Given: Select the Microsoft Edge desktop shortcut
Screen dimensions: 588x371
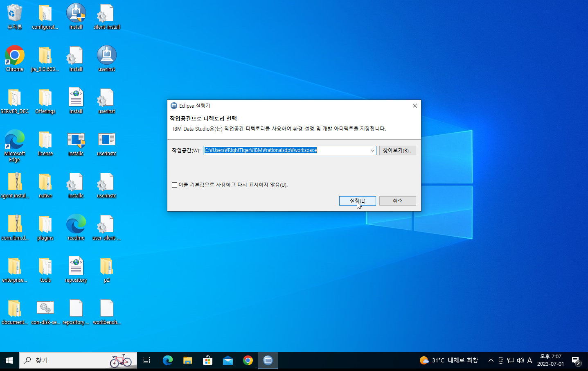Looking at the screenshot, I should (15, 146).
